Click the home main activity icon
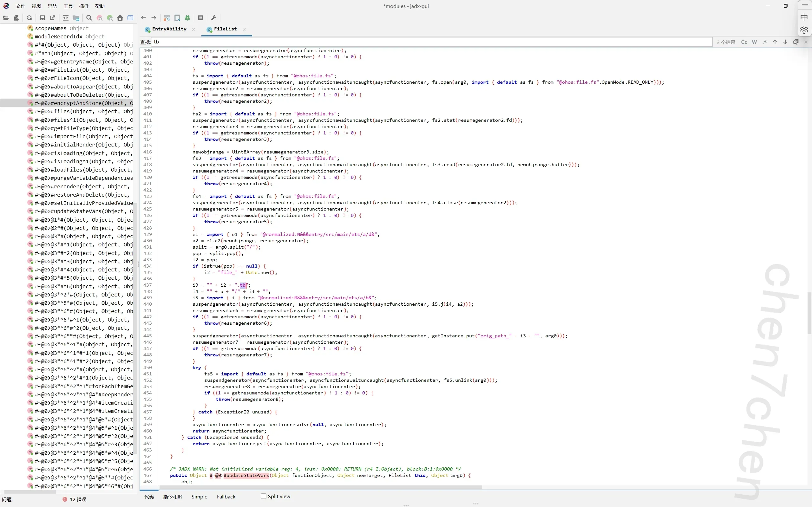 pyautogui.click(x=120, y=18)
